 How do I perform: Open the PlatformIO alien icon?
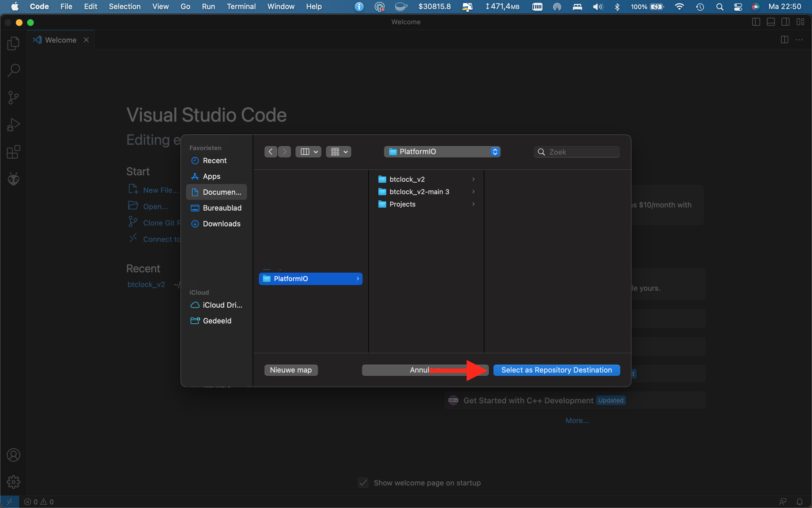14,179
